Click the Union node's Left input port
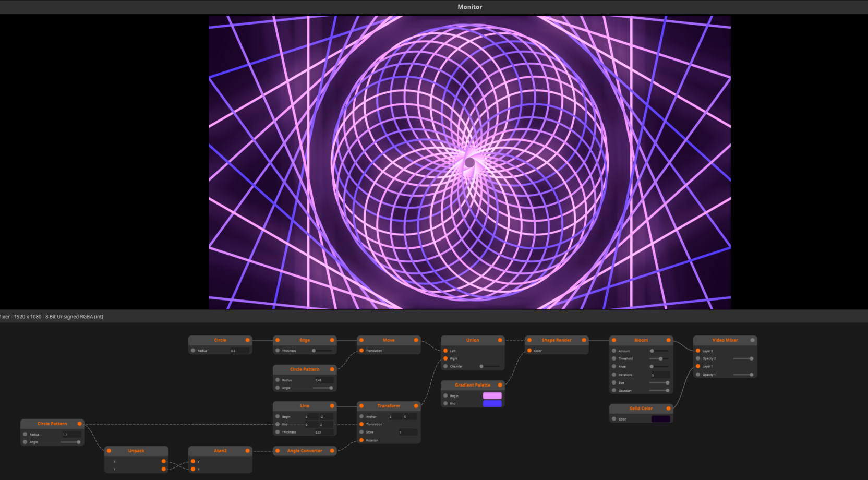This screenshot has height=480, width=868. click(445, 351)
